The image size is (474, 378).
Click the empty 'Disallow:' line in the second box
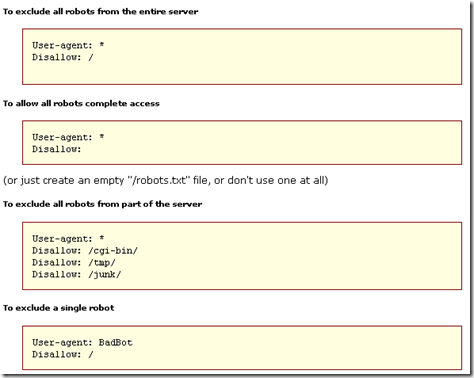(57, 149)
